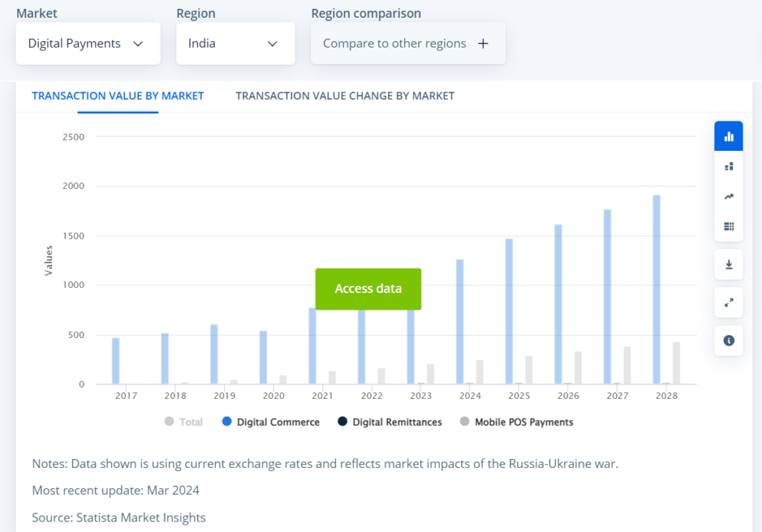Screen dimensions: 762x532
Task: Switch to Transaction Value Change by Market tab
Action: (345, 96)
